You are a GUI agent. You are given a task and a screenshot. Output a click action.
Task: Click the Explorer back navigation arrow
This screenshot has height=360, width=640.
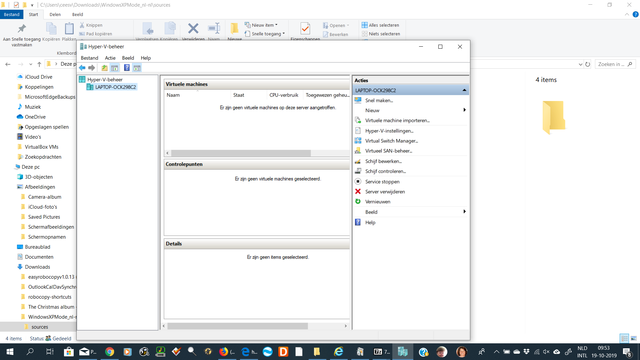pyautogui.click(x=8, y=64)
